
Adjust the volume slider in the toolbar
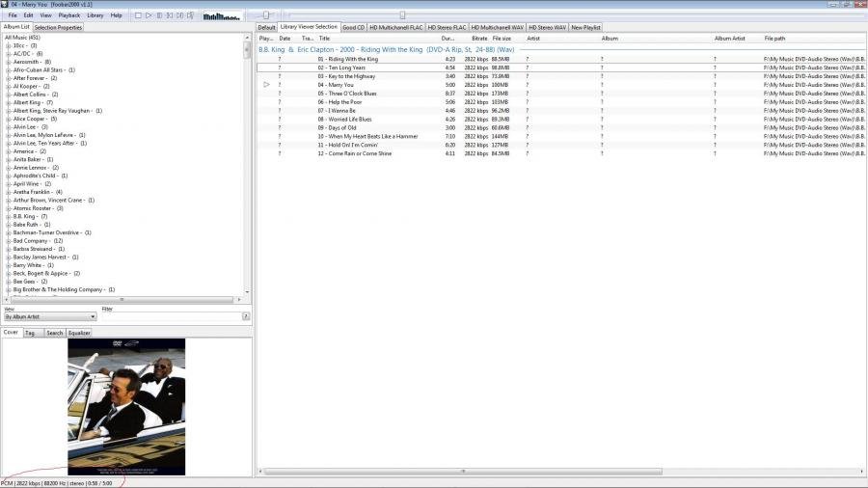266,15
